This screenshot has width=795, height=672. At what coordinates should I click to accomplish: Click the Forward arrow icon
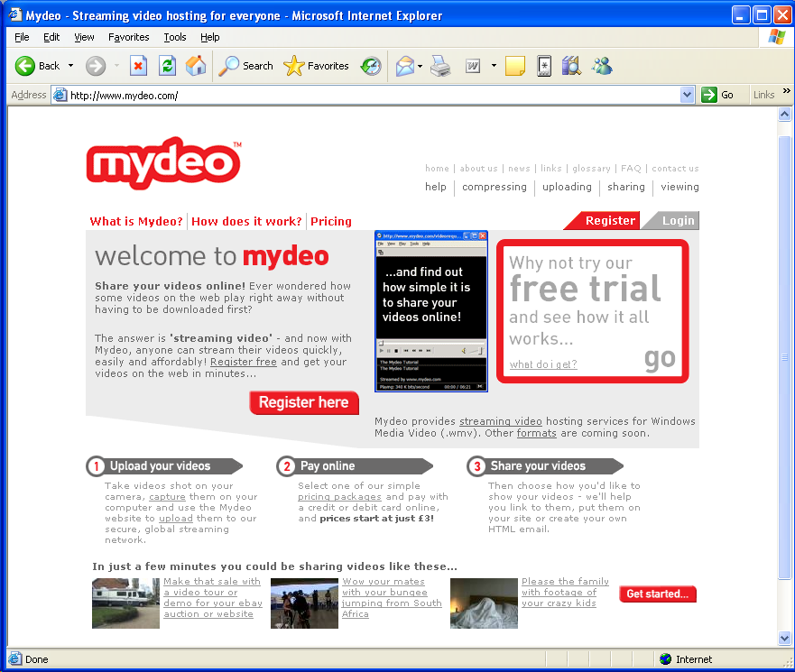(96, 66)
